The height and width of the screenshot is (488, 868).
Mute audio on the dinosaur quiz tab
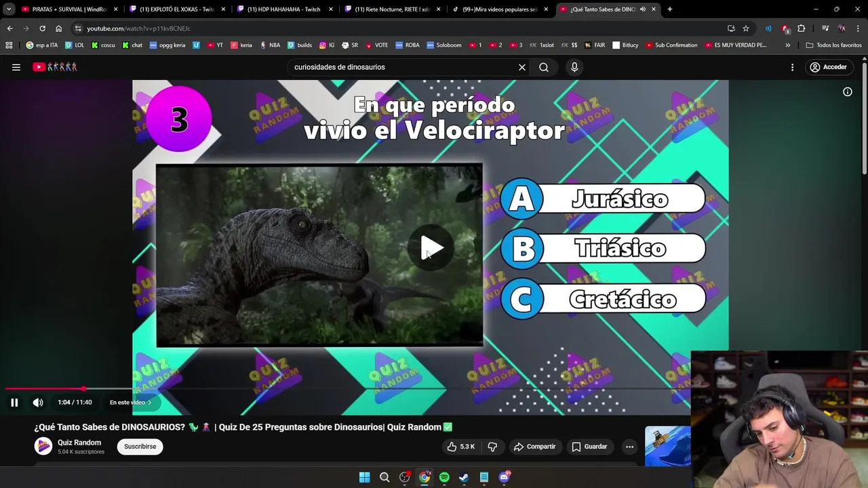642,9
